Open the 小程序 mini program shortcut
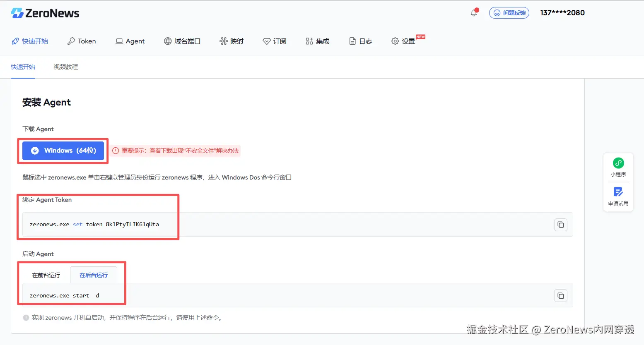Image resolution: width=644 pixels, height=345 pixels. point(618,168)
